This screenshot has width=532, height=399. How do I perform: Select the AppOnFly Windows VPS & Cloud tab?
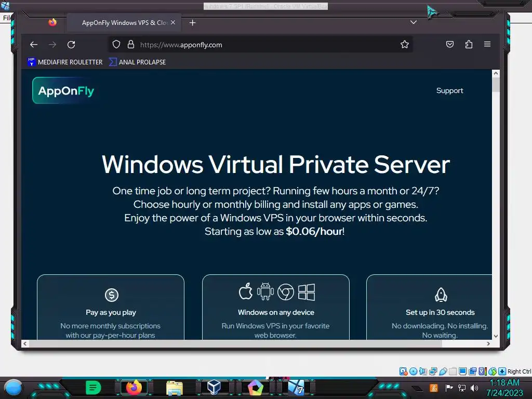coord(124,23)
